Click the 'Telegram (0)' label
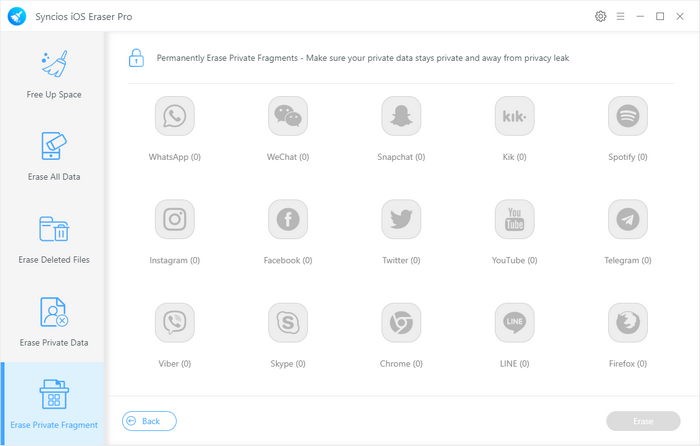700x446 pixels. point(628,260)
